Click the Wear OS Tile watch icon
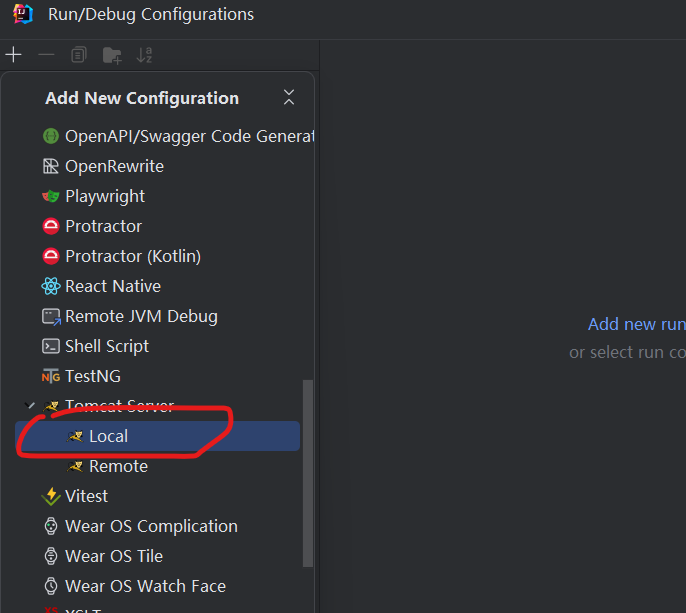 (51, 556)
